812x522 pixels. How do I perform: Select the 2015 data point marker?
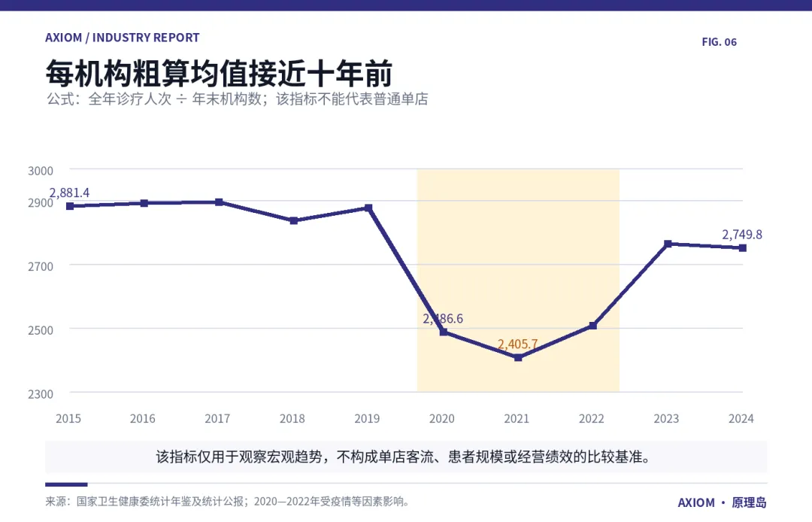tap(70, 206)
